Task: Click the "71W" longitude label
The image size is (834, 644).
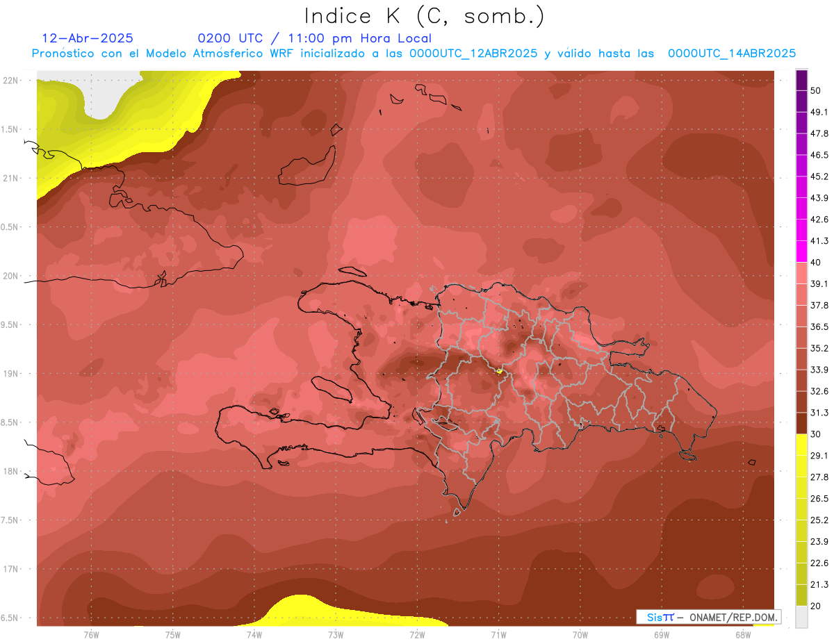Action: click(x=498, y=634)
